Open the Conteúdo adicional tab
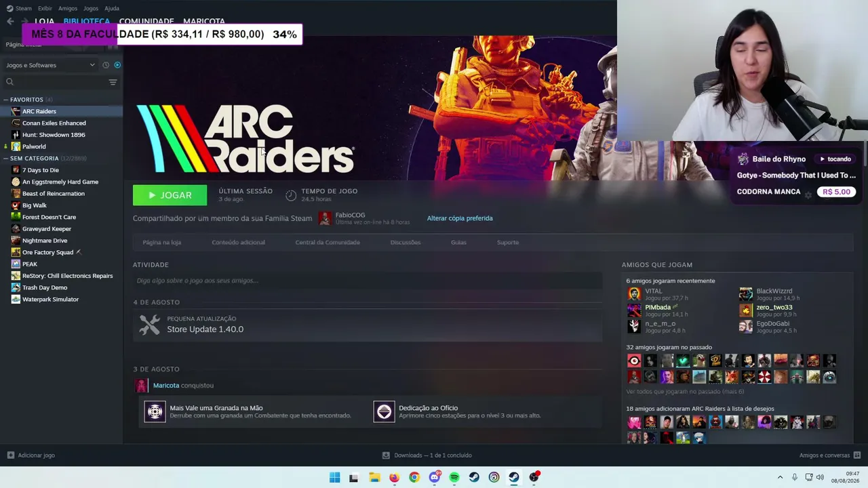 click(x=238, y=242)
